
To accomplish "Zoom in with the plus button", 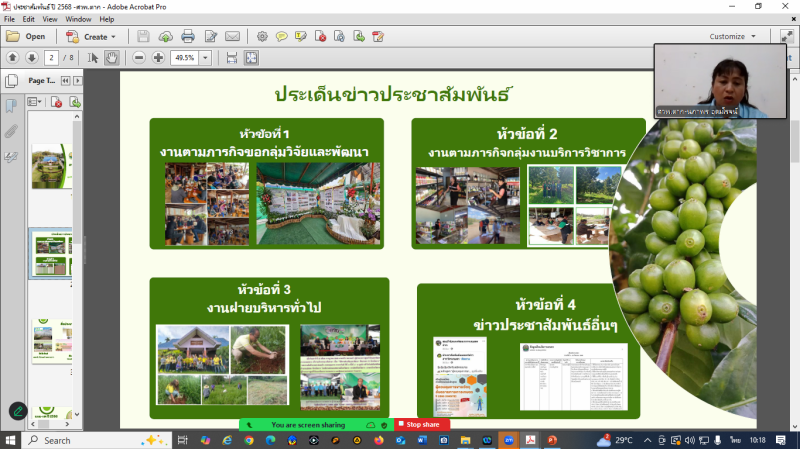I will click(158, 57).
